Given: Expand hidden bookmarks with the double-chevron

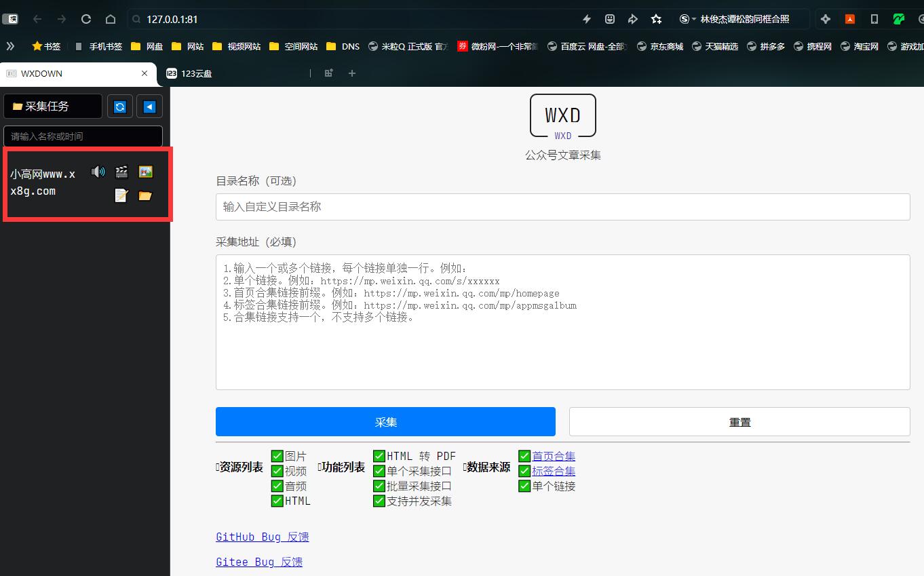Looking at the screenshot, I should [10, 46].
